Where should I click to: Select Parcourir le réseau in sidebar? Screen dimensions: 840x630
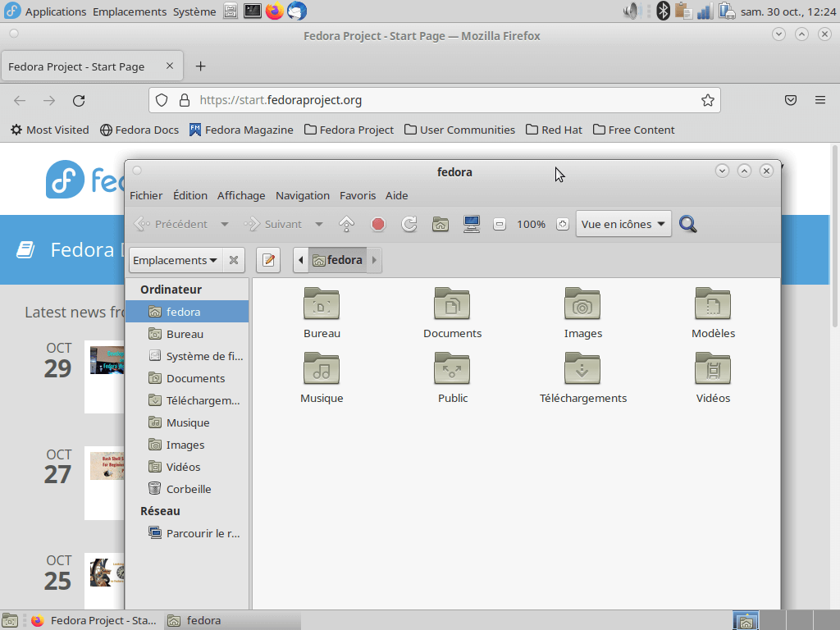coord(187,533)
